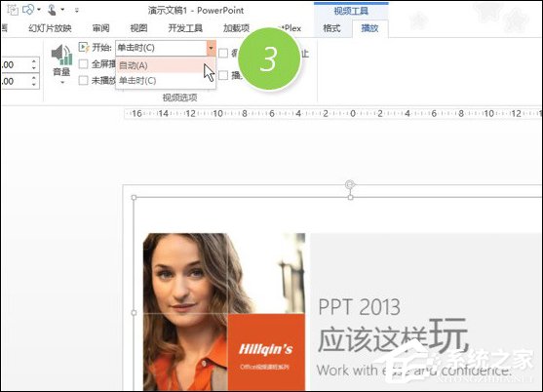Click the 视频工具 contextual tab header

coord(351,11)
